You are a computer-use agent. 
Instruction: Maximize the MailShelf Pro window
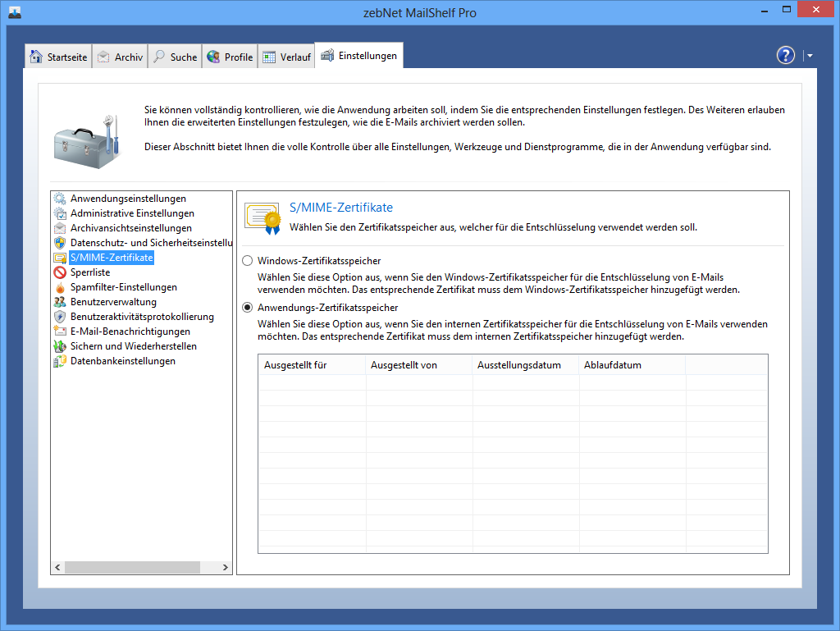[787, 10]
